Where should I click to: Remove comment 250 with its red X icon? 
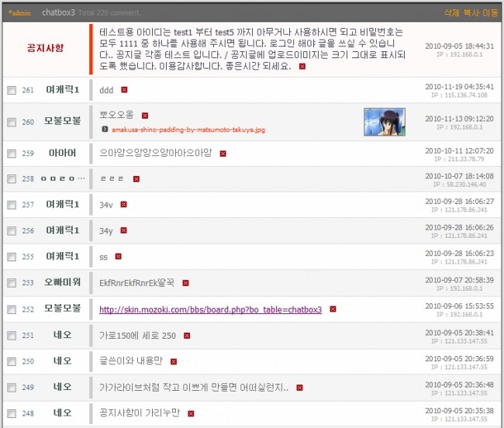(x=174, y=361)
